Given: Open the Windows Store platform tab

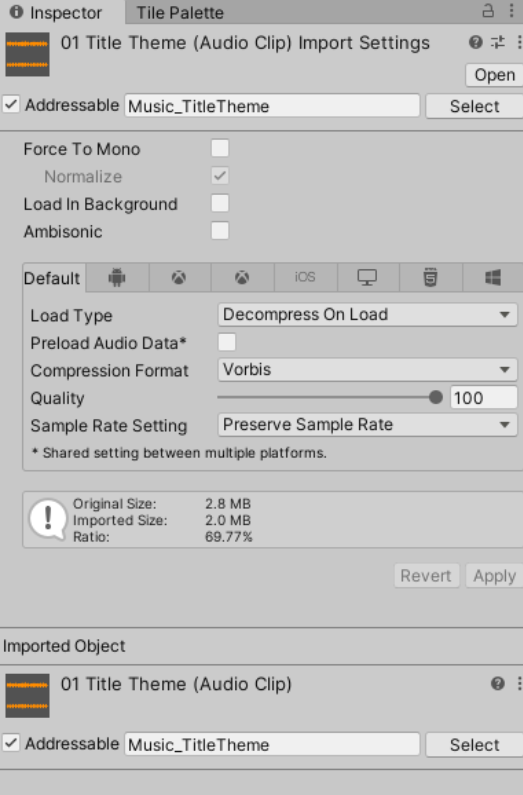Looking at the screenshot, I should pos(493,277).
